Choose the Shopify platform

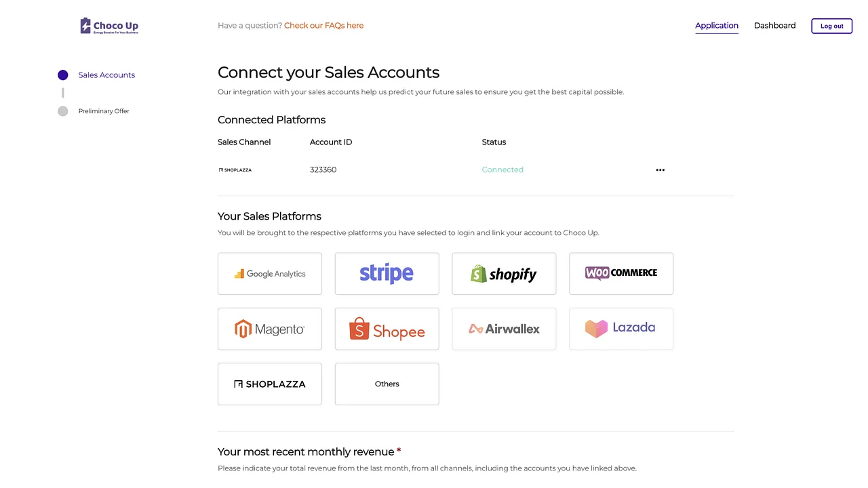(x=504, y=274)
